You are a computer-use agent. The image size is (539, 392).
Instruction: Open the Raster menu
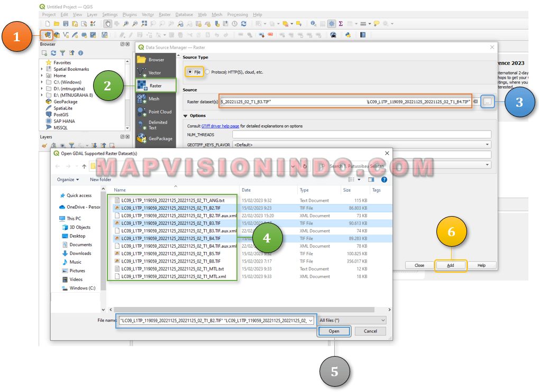(165, 15)
